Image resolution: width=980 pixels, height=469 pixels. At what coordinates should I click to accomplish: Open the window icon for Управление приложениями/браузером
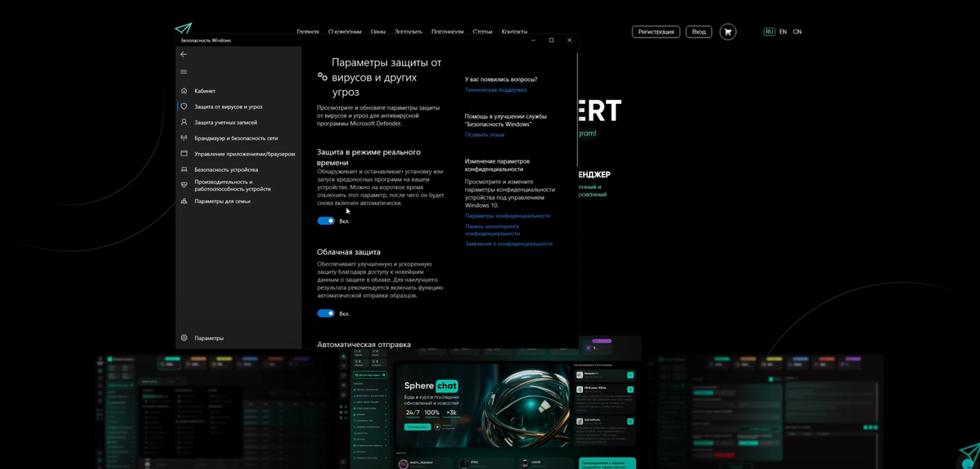pyautogui.click(x=183, y=154)
